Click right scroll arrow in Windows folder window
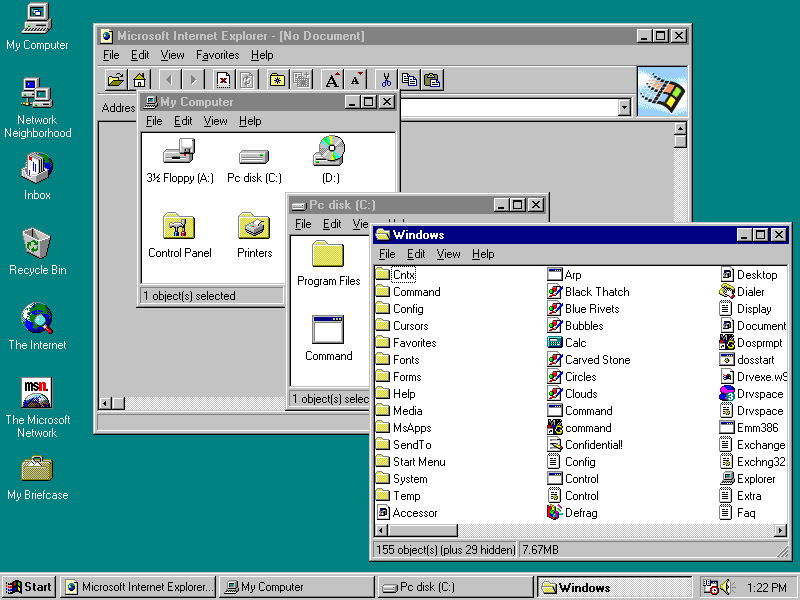This screenshot has height=600, width=800. pos(780,530)
